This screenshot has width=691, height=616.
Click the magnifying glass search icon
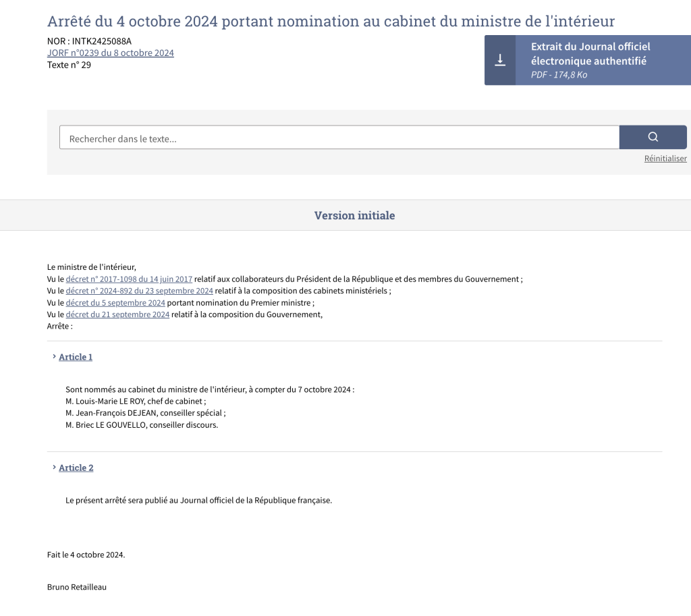tap(653, 137)
